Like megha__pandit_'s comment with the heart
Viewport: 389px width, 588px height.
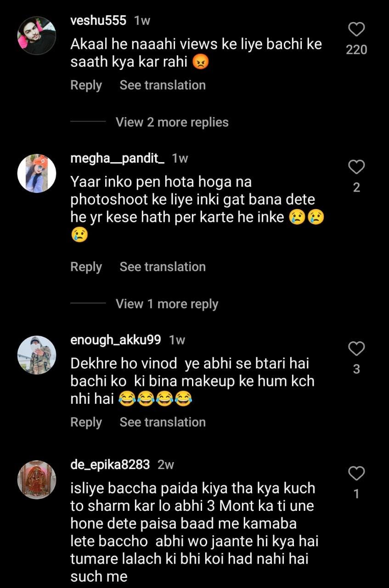tap(356, 167)
